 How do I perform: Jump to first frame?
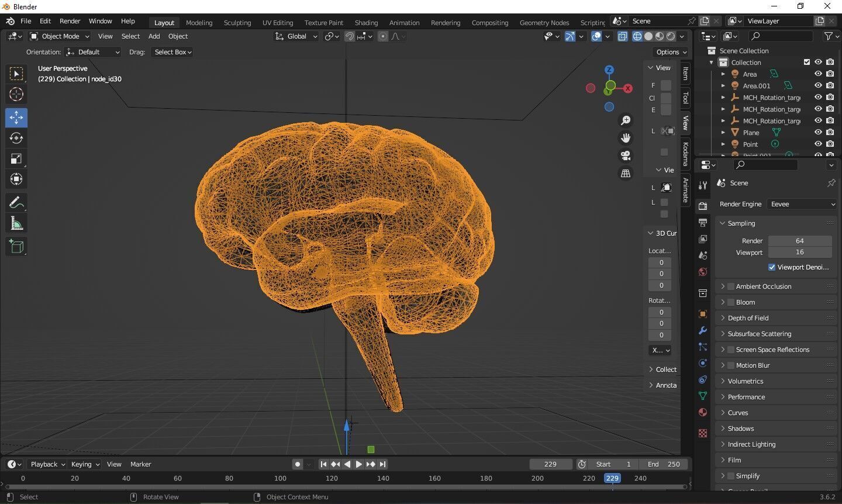click(323, 464)
